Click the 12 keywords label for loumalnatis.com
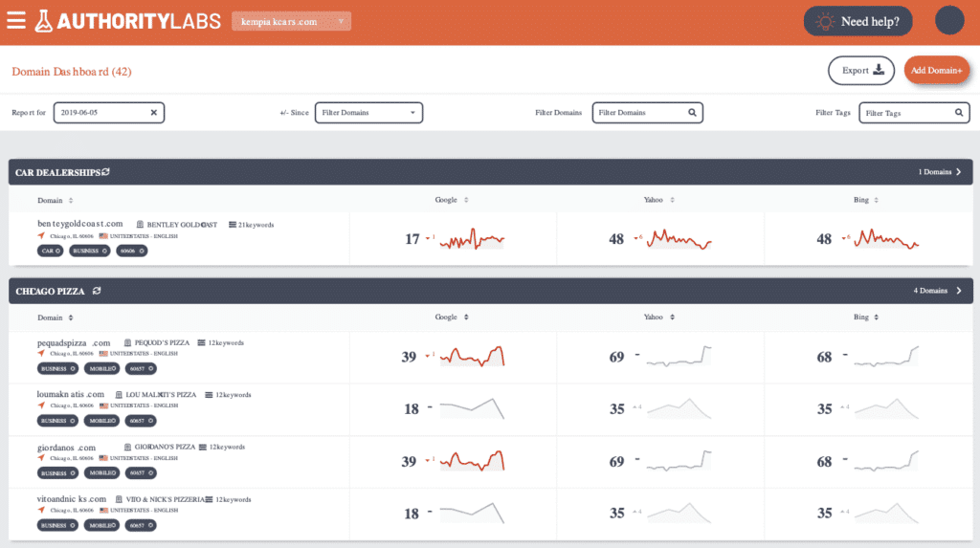The height and width of the screenshot is (548, 980). coord(234,395)
